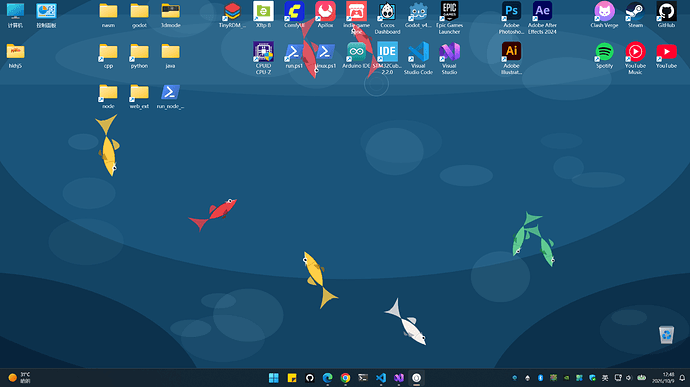
Task: Open GitHub Desktop from the taskbar
Action: coord(309,378)
